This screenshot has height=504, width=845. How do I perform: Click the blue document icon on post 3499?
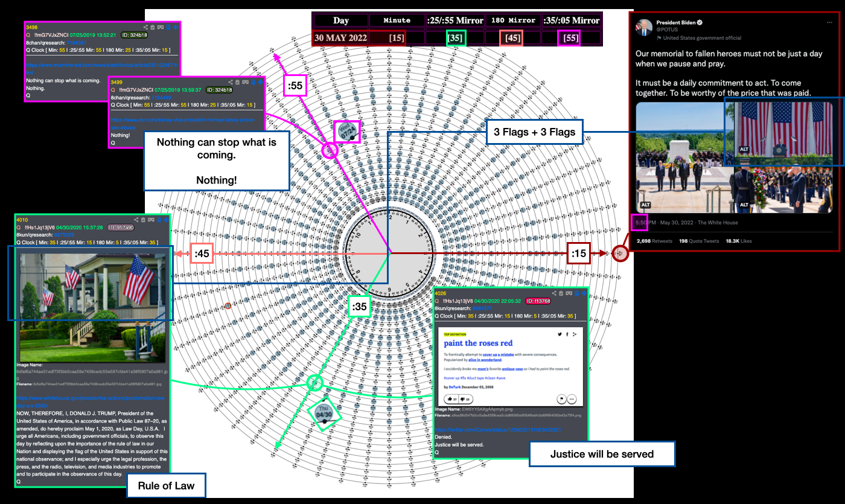pyautogui.click(x=253, y=82)
